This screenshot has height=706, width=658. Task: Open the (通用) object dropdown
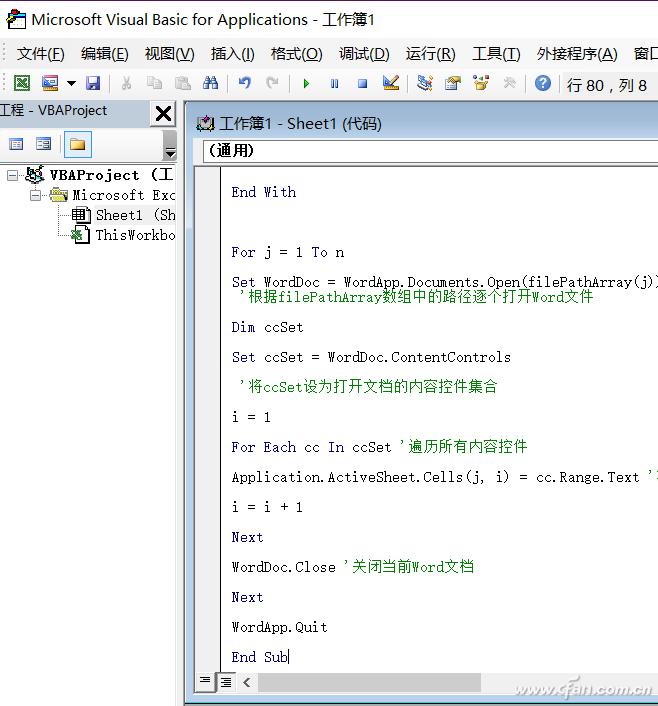tap(430, 150)
